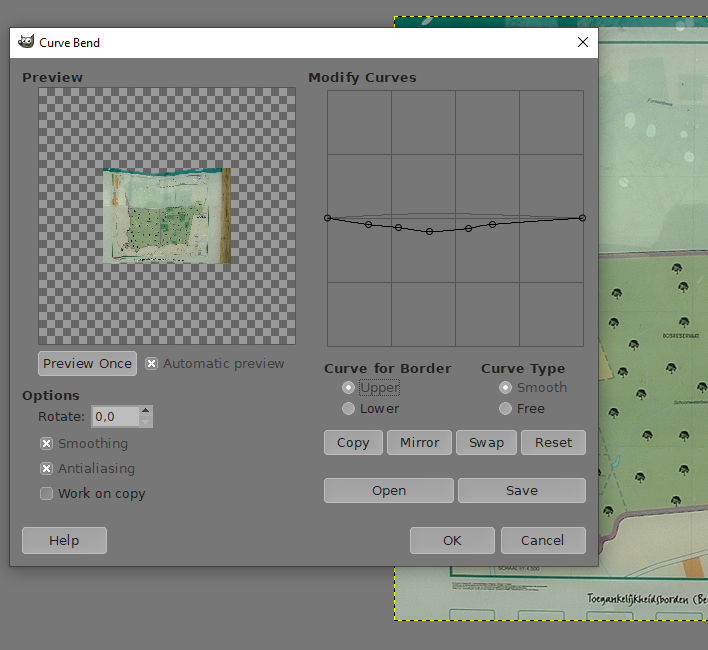Viewport: 708px width, 650px height.
Task: Disable the Smoothing checkbox
Action: [x=47, y=444]
